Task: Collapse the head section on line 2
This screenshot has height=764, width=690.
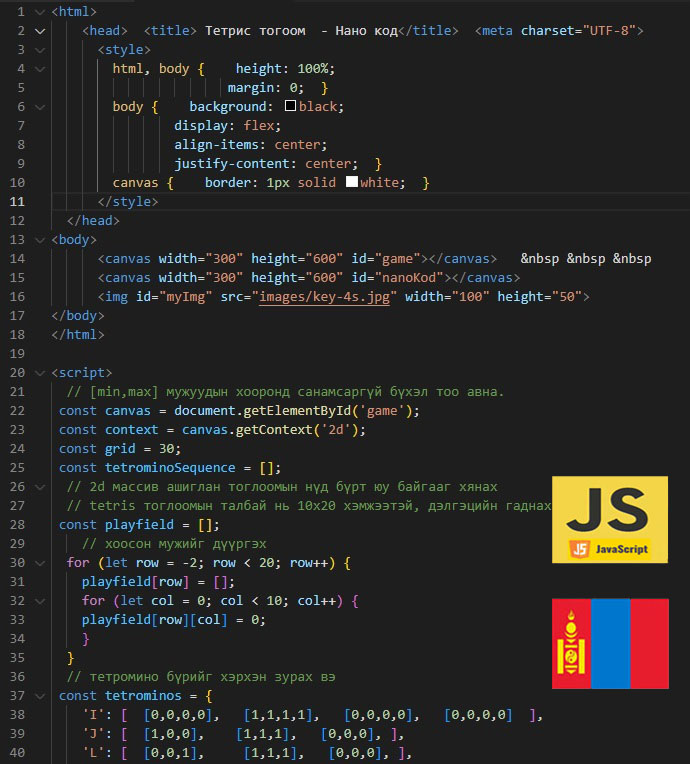Action: click(x=40, y=31)
